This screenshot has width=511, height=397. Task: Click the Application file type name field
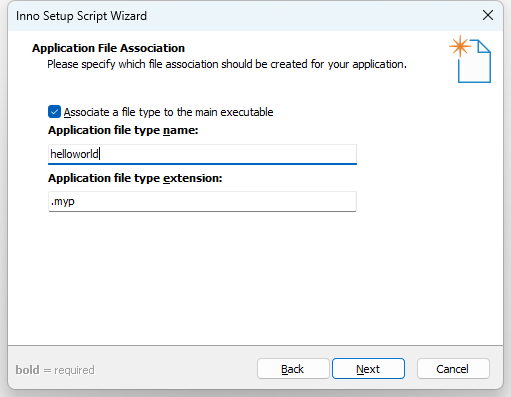pos(202,154)
